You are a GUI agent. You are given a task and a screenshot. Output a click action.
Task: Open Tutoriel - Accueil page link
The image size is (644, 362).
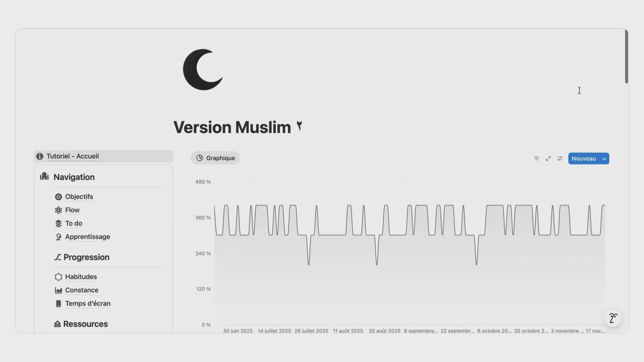(x=72, y=156)
